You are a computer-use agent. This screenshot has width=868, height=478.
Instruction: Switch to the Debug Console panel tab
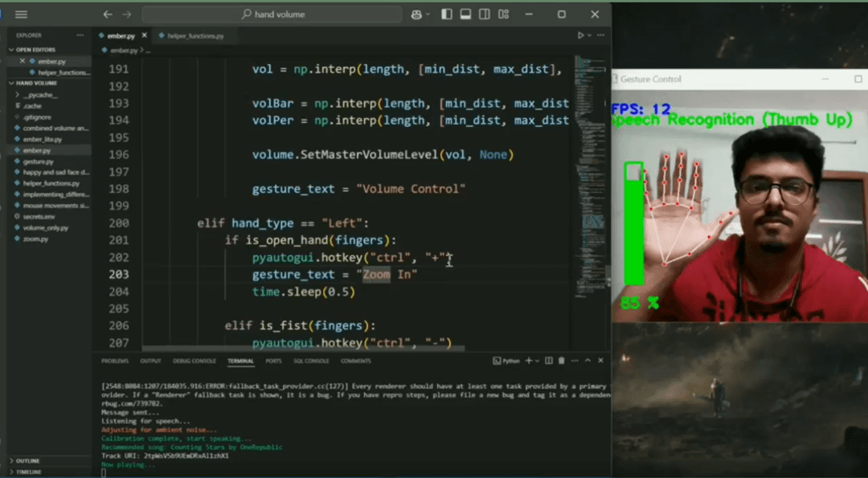[x=194, y=362]
